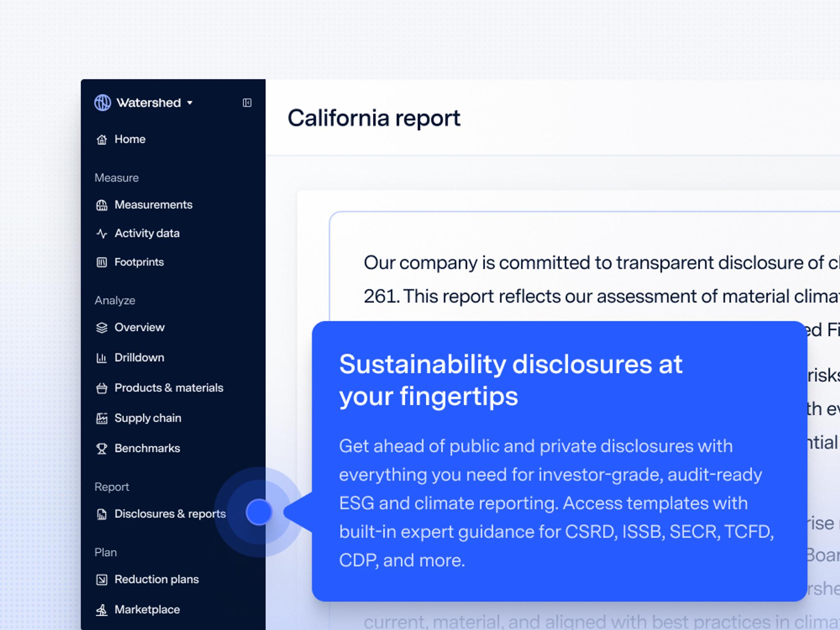Go to Supply chain page
840x630 pixels.
coord(148,418)
